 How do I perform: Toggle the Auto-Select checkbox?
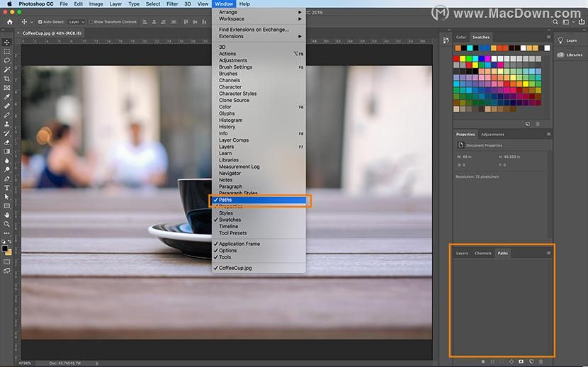[x=40, y=22]
